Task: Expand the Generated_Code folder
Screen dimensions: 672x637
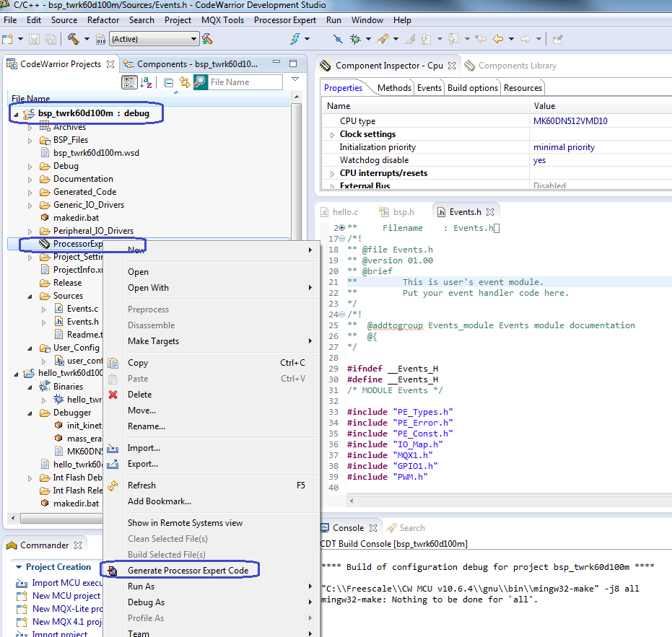Action: click(x=30, y=192)
